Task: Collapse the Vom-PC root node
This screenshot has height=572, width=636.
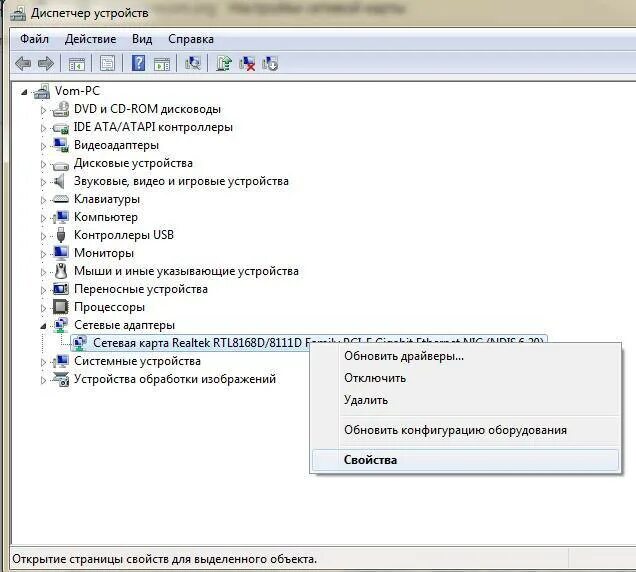Action: [x=24, y=92]
